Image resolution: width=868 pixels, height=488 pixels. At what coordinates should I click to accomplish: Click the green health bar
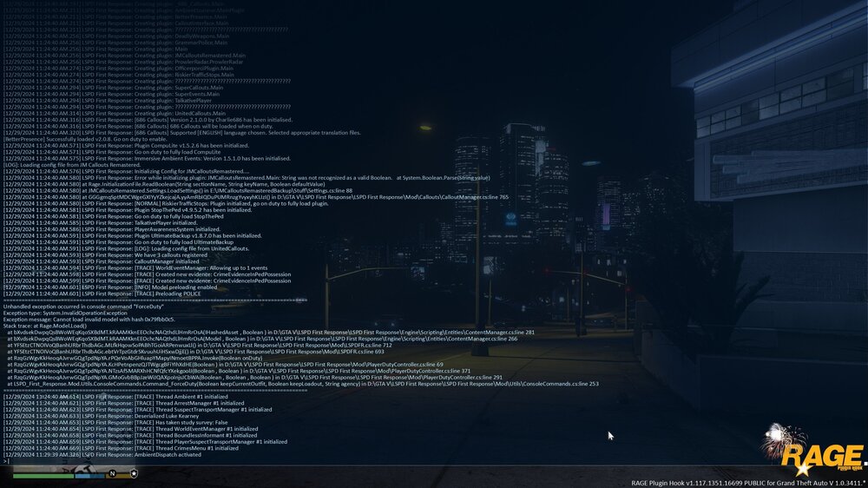(x=43, y=475)
